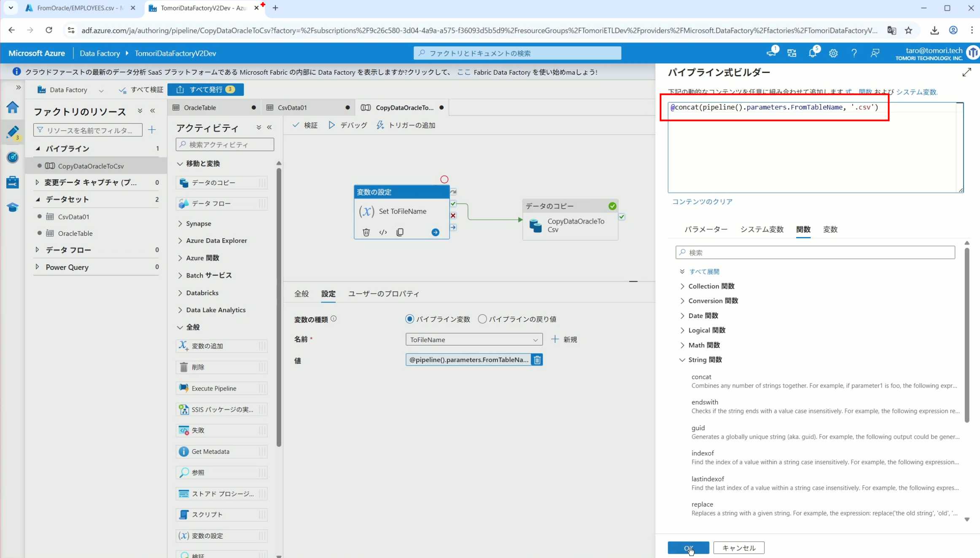Click the コンテンツのクリア link
Viewport: 980px width, 558px height.
pyautogui.click(x=702, y=202)
